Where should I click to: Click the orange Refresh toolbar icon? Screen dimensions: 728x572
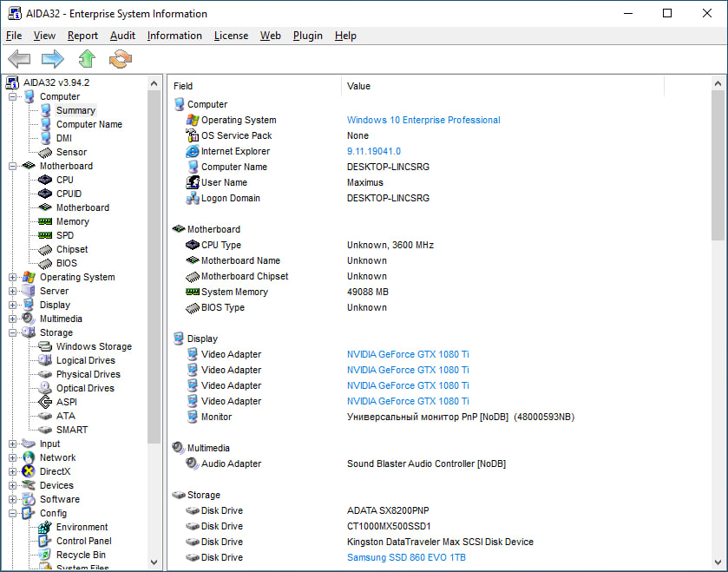(x=121, y=59)
